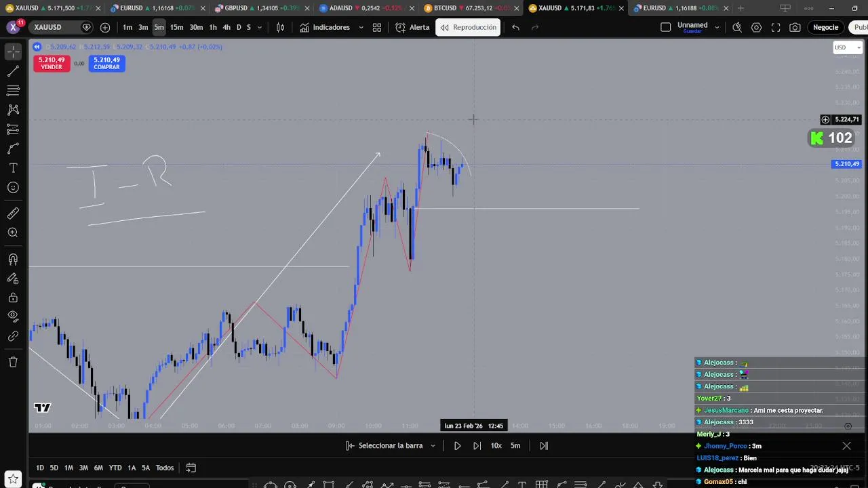The image size is (868, 488).
Task: Expand the favorite indicators dropdown arrow
Action: point(361,27)
